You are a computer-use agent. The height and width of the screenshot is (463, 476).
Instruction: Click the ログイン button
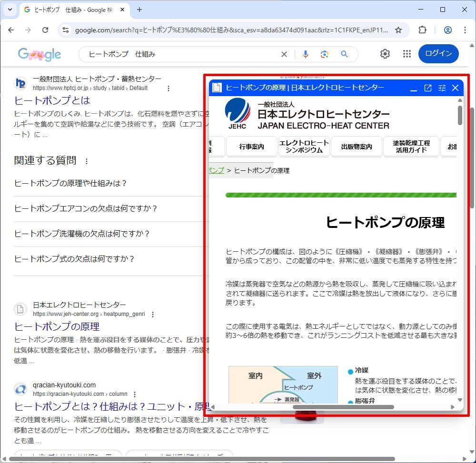tap(438, 54)
